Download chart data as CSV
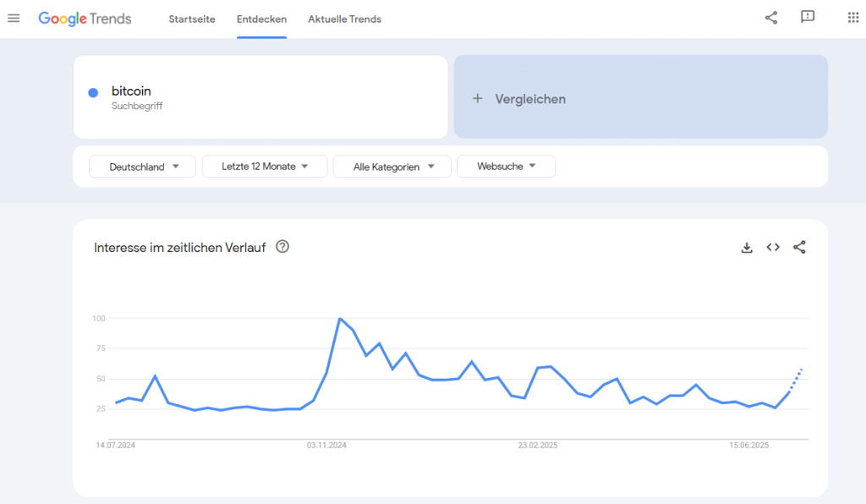Screen dimensions: 866x504 [x=747, y=247]
